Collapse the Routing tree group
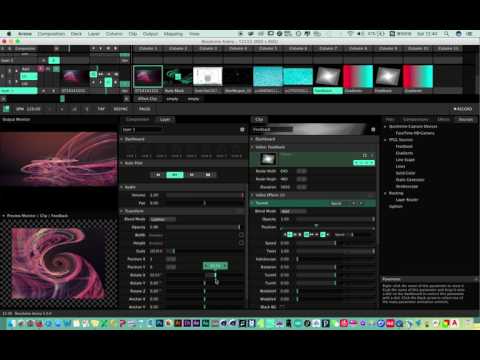This screenshot has width=480, height=360. tap(385, 193)
